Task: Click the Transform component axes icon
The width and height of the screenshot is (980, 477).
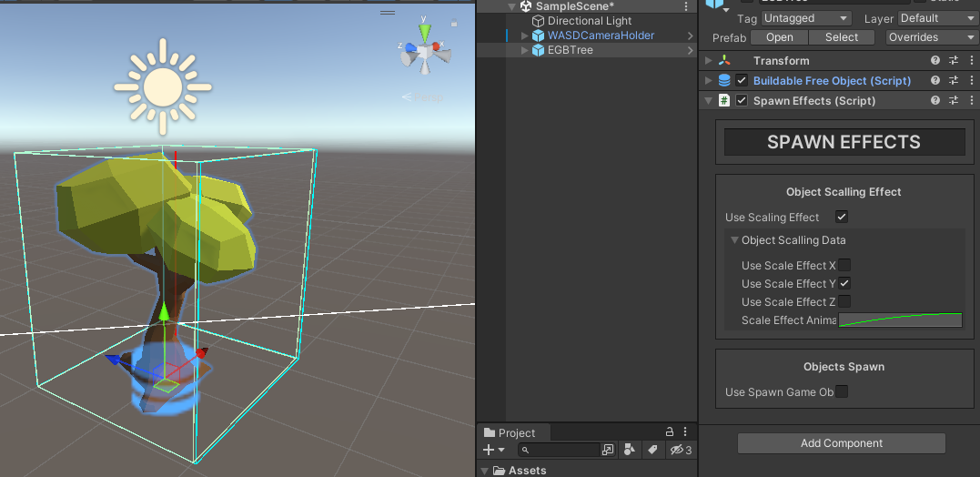Action: click(724, 61)
